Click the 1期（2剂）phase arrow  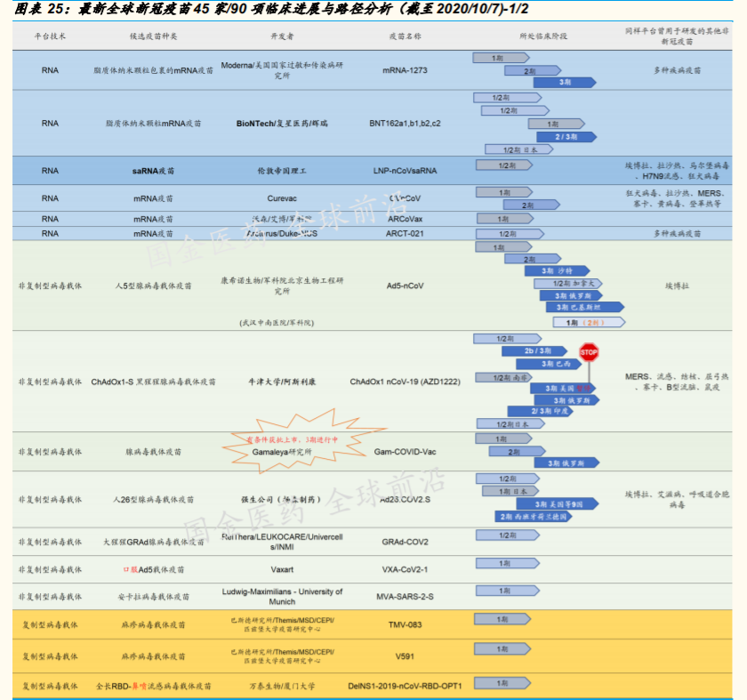pos(589,323)
